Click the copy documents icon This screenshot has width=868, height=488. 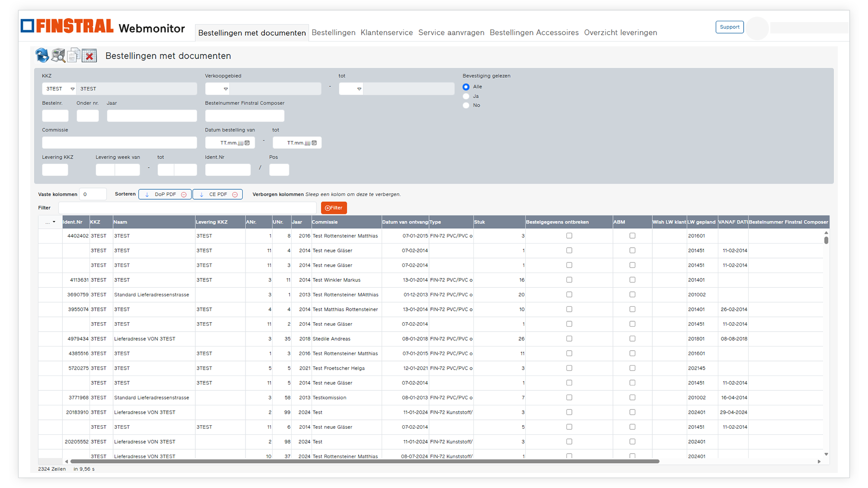coord(74,56)
